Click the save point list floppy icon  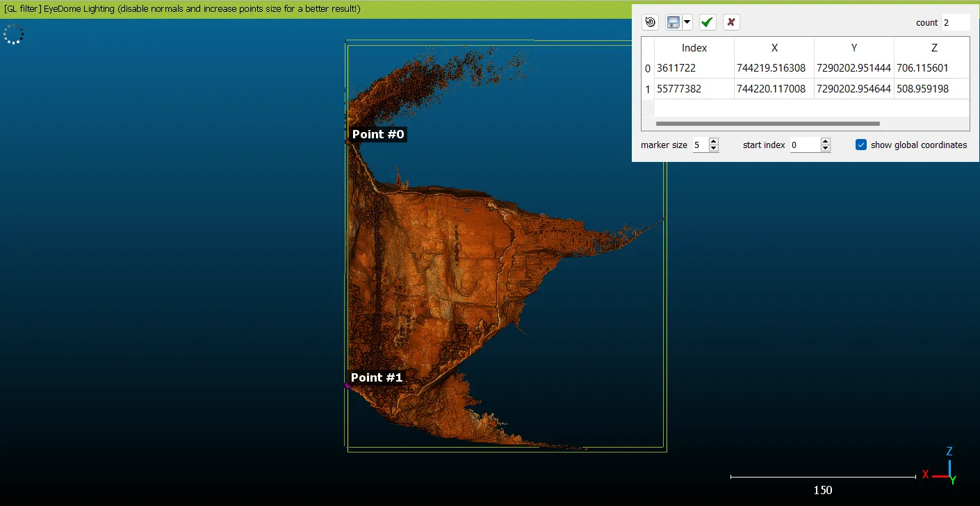tap(673, 22)
